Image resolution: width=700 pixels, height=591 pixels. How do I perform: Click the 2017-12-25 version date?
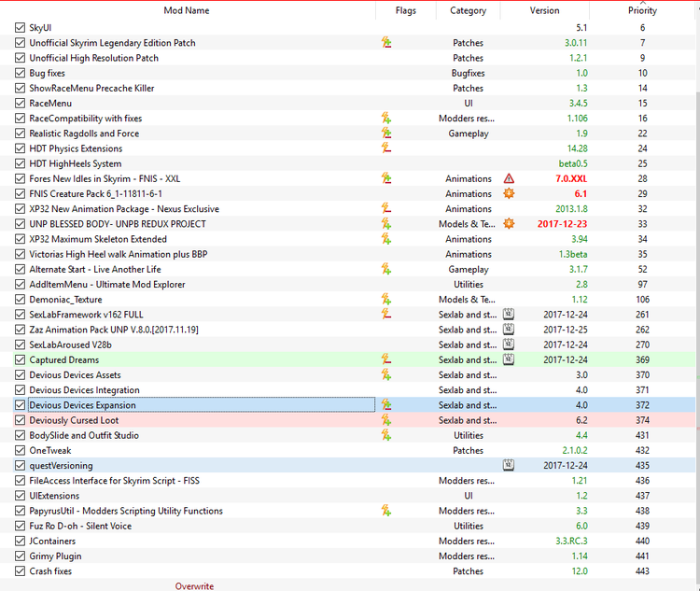(x=566, y=330)
